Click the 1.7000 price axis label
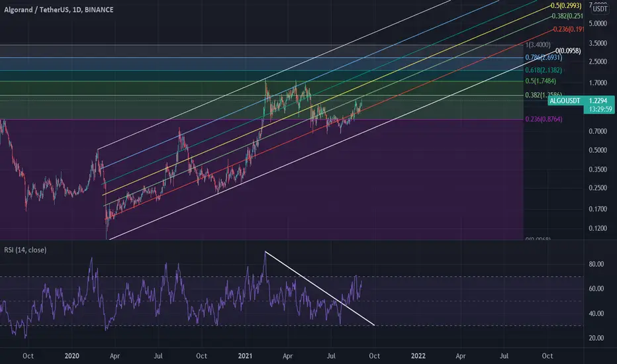 [598, 83]
